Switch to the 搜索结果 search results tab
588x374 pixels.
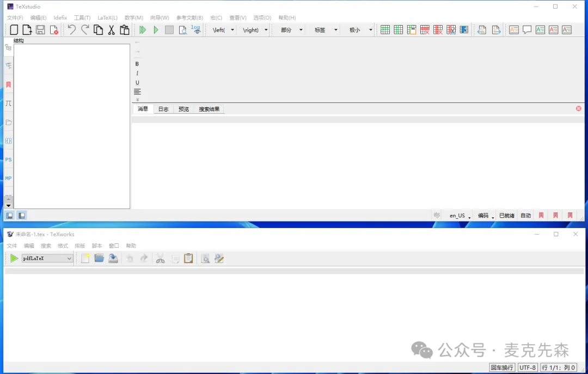209,109
